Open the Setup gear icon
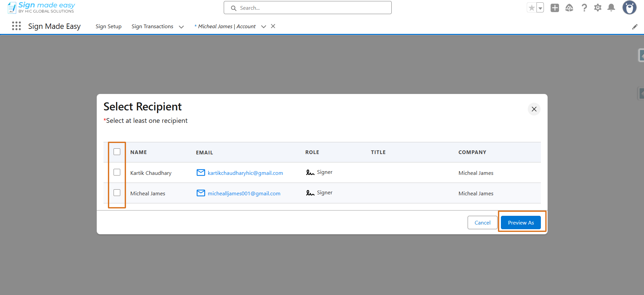Viewport: 644px width, 295px height. 598,8
